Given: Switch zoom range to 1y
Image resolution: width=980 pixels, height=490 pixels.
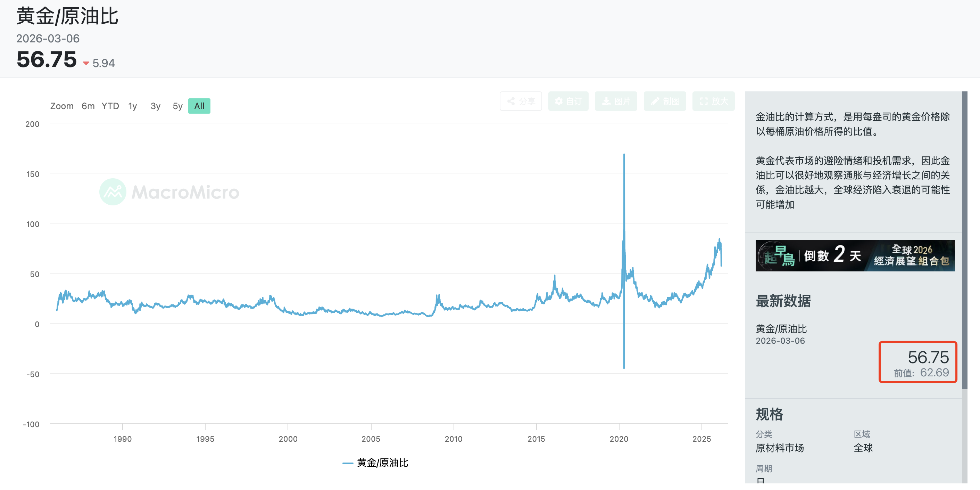Looking at the screenshot, I should (x=132, y=106).
